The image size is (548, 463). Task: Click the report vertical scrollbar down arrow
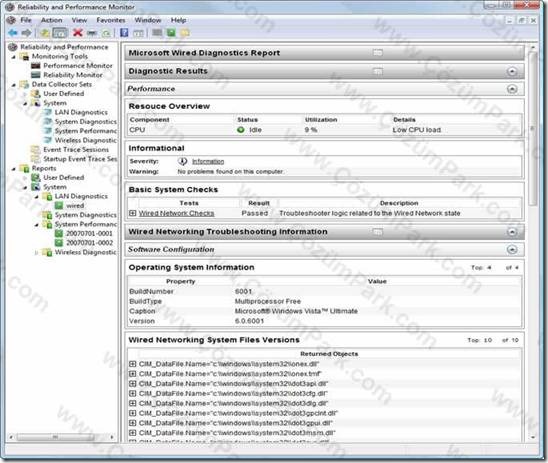533,437
